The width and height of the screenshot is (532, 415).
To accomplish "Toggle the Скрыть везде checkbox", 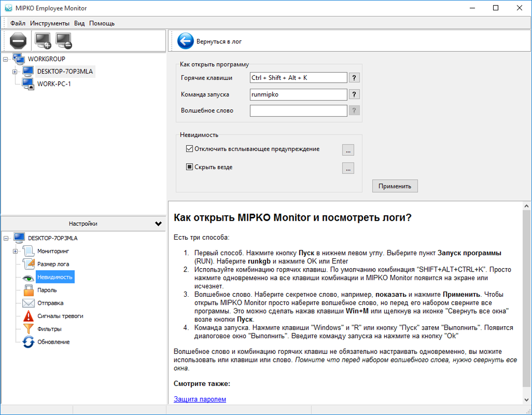I will coord(189,167).
